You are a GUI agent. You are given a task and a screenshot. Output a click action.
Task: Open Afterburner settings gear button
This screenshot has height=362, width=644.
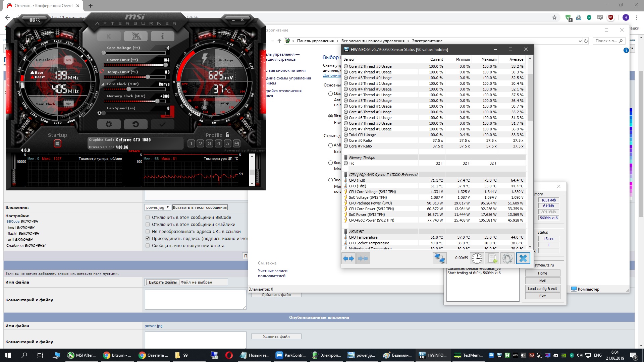pos(109,124)
